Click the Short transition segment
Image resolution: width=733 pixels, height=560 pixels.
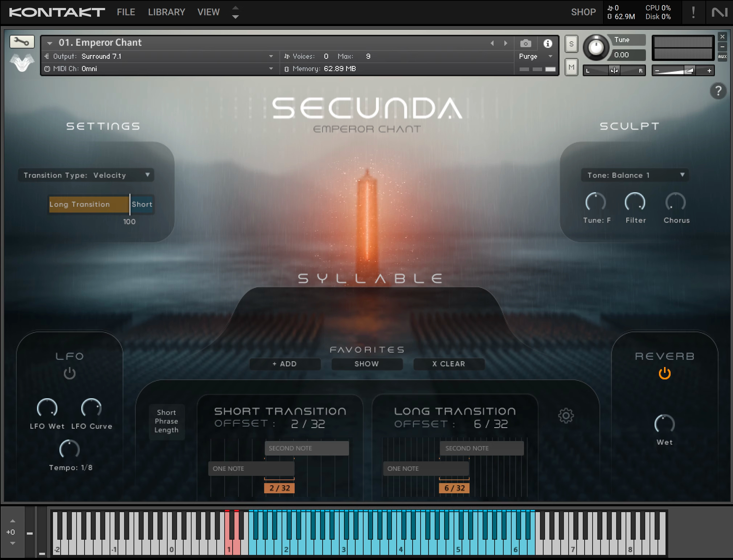[142, 204]
